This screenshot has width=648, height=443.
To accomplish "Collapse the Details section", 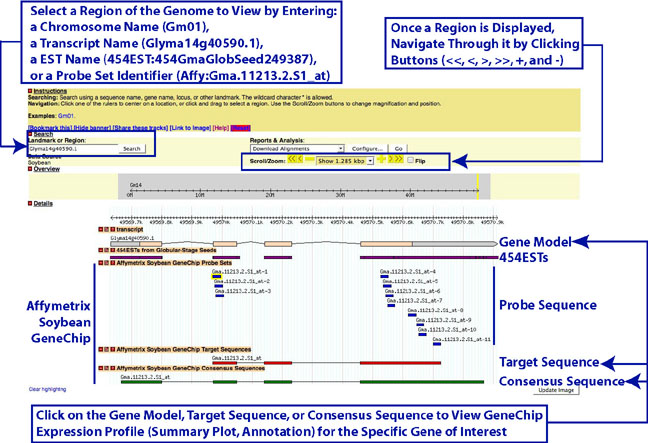I will pyautogui.click(x=30, y=204).
